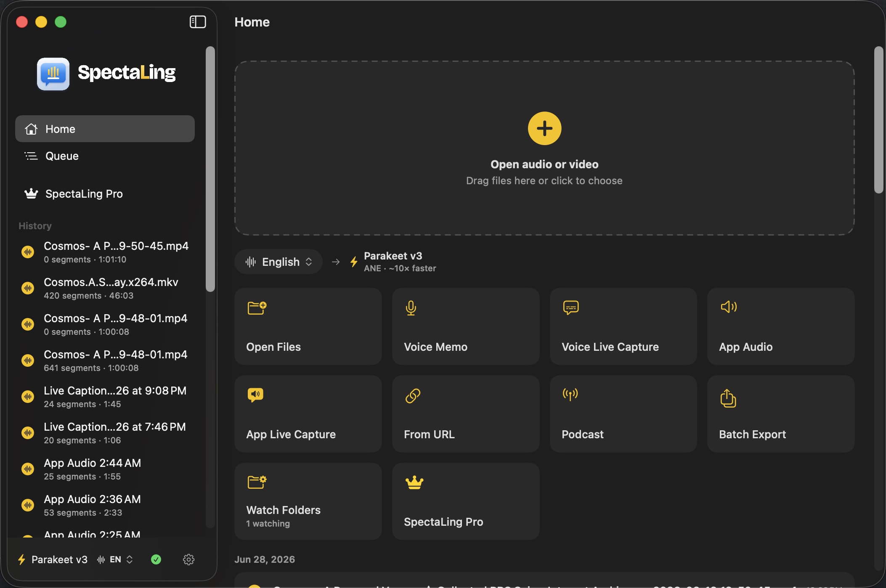
Task: Open history item Cosmos- A P...9-50-45.mp4
Action: click(x=105, y=252)
